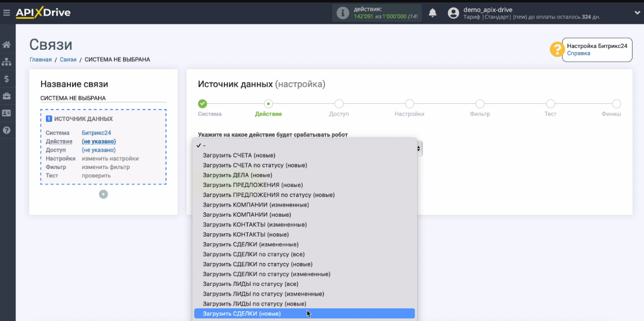Select Загрузить ЛИДЫ по статусу (измененные)
The image size is (644, 321).
304,294
